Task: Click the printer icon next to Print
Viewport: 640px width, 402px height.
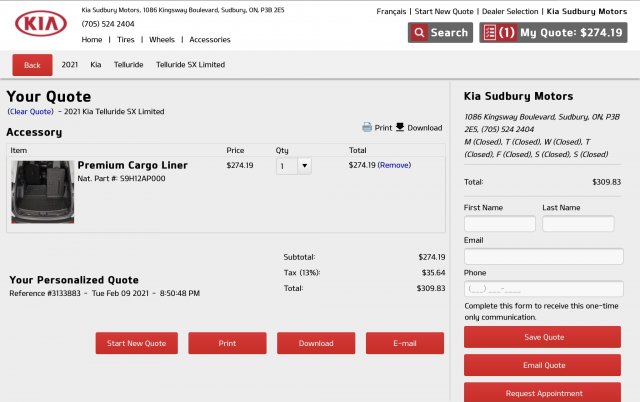Action: 367,127
